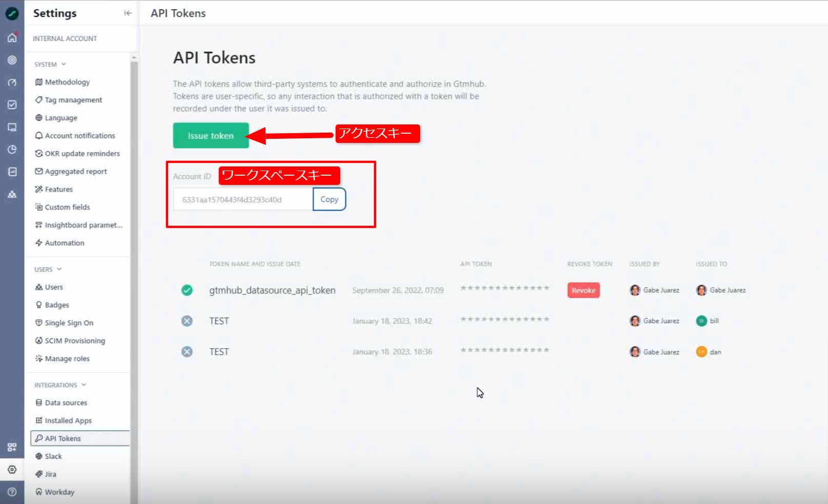The height and width of the screenshot is (504, 828).
Task: Open Single Sign On settings
Action: (x=64, y=323)
